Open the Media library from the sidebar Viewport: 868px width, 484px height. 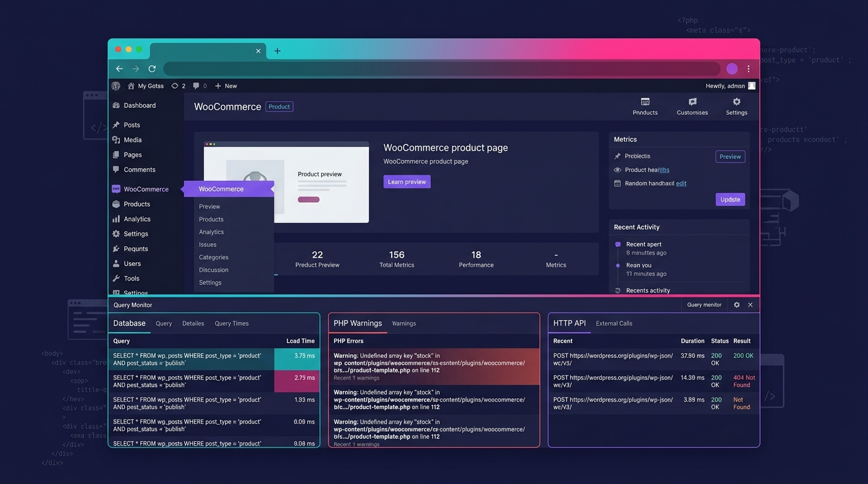coord(133,140)
